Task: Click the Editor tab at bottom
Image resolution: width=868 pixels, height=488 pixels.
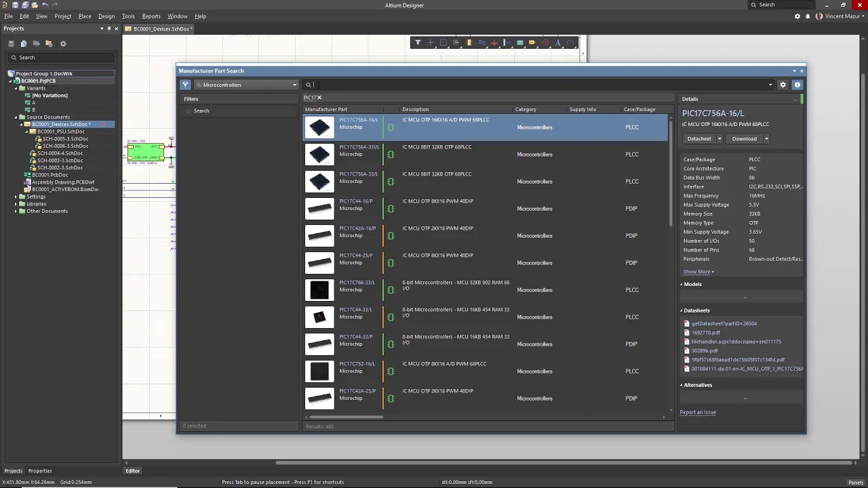Action: (x=132, y=470)
